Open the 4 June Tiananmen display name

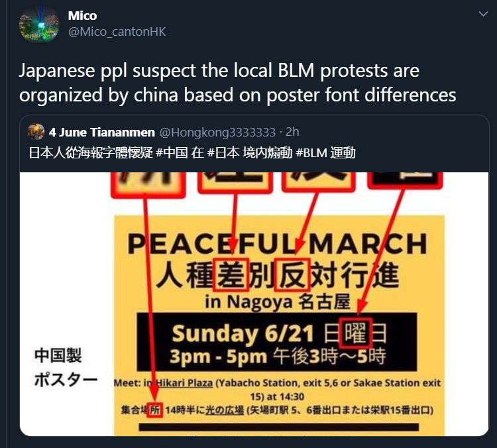click(102, 132)
